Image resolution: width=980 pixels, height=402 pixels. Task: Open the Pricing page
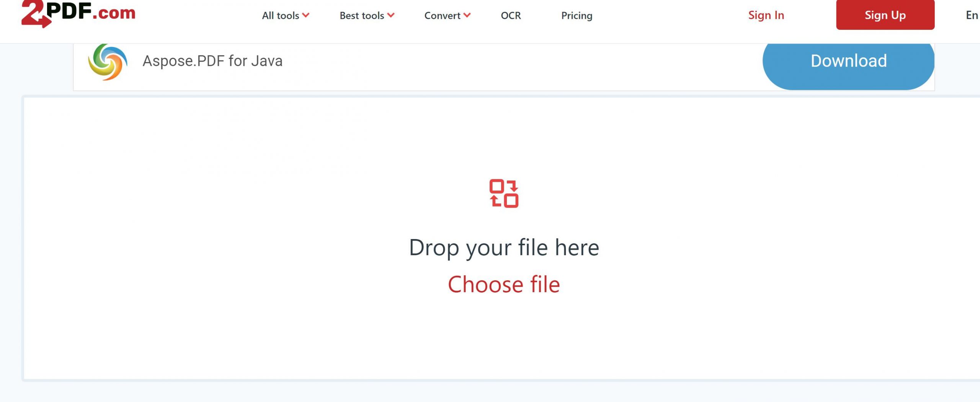(x=577, y=16)
